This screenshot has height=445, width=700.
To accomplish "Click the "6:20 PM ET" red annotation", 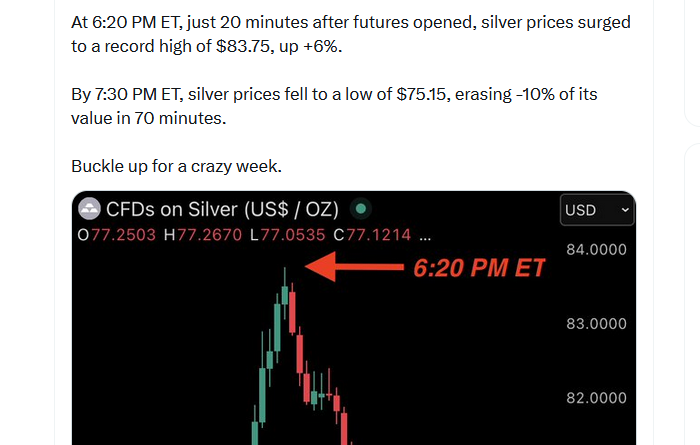I will 479,268.
